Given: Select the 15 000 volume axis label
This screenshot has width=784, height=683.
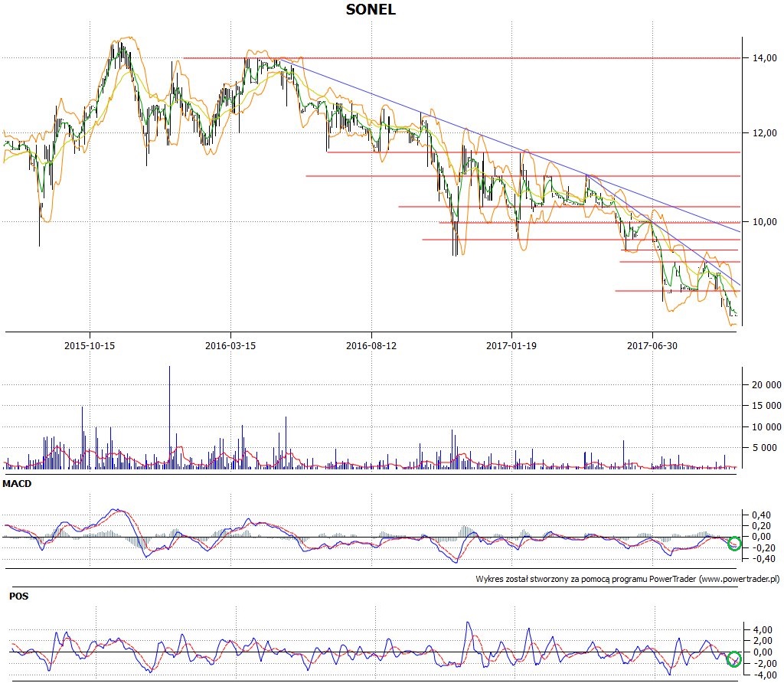Looking at the screenshot, I should click(766, 406).
